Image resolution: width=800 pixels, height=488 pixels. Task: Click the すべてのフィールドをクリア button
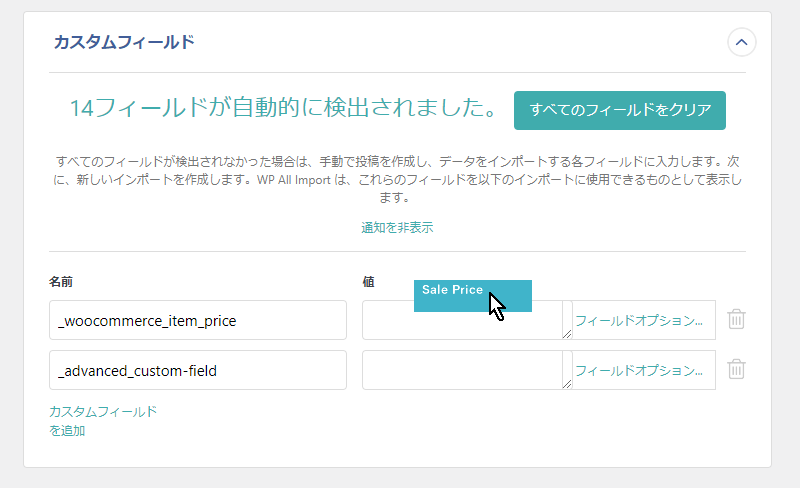(619, 110)
